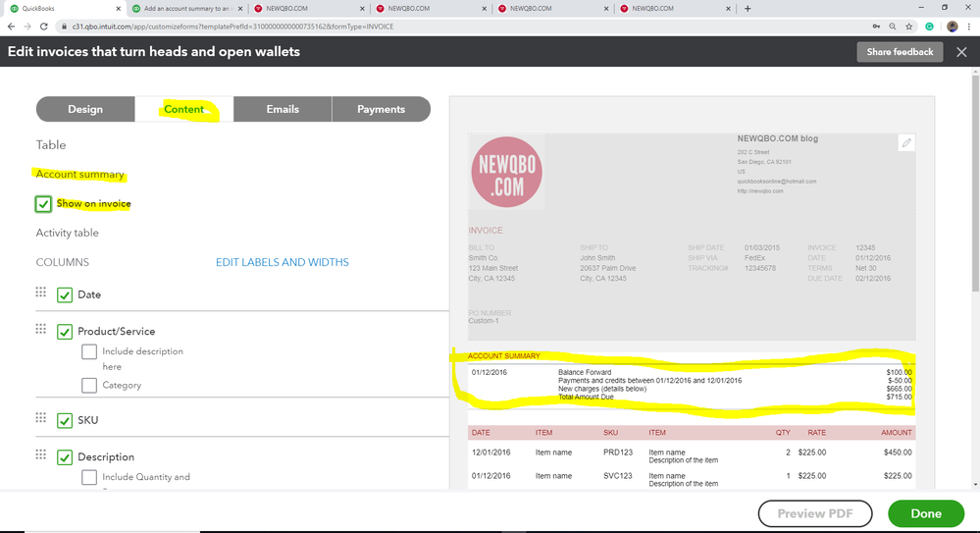Click the NEWQBO.COM blog company name

click(x=778, y=138)
